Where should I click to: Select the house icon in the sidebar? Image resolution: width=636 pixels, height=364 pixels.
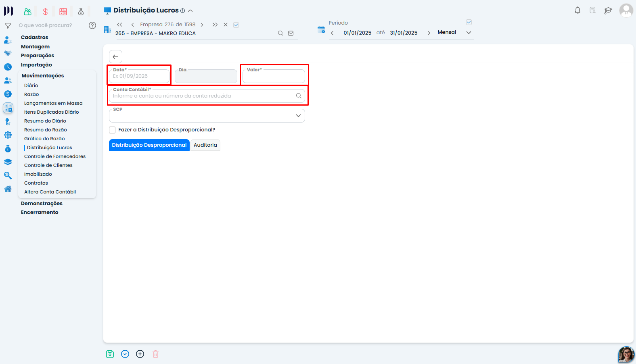coord(8,189)
